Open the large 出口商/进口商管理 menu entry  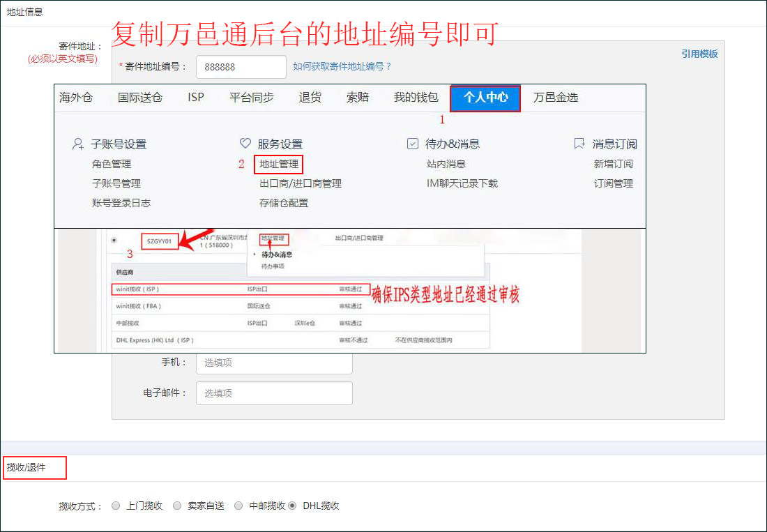tap(301, 183)
